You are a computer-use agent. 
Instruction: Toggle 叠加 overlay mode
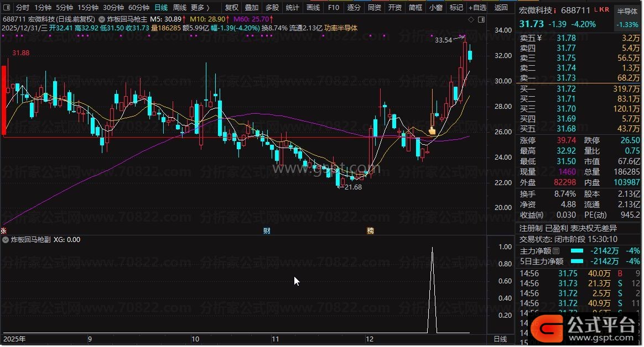252,8
